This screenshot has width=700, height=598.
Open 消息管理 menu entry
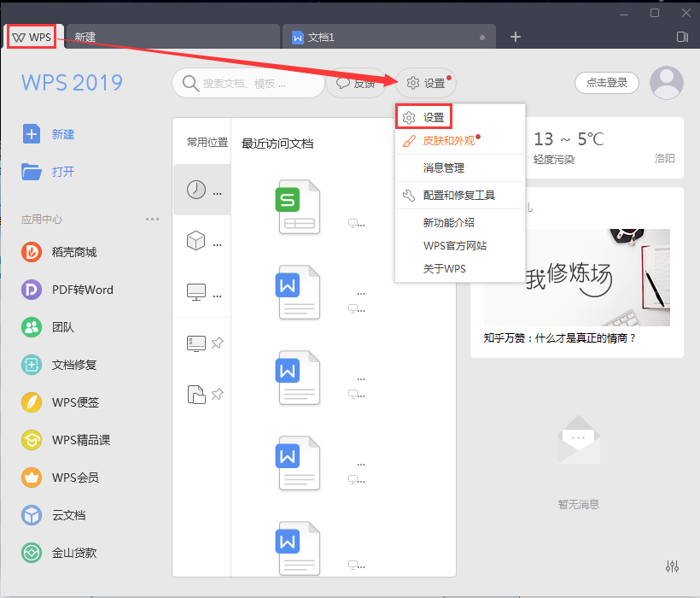[x=460, y=168]
